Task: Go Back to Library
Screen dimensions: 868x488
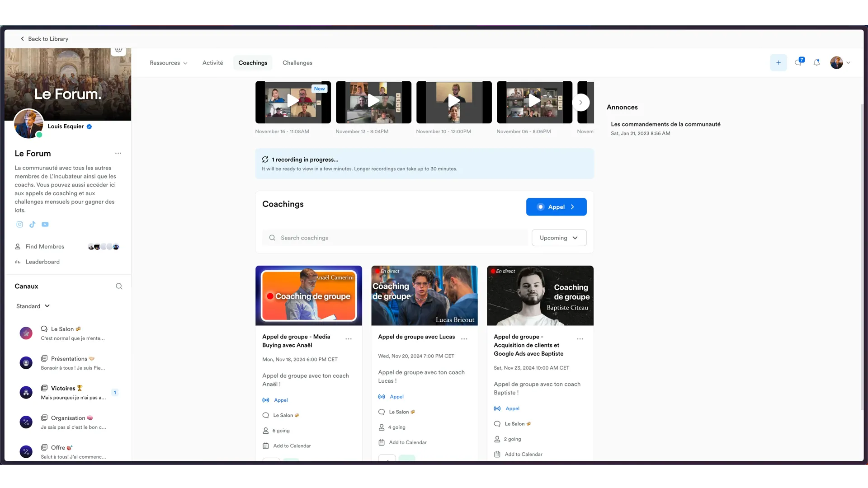Action: [44, 39]
